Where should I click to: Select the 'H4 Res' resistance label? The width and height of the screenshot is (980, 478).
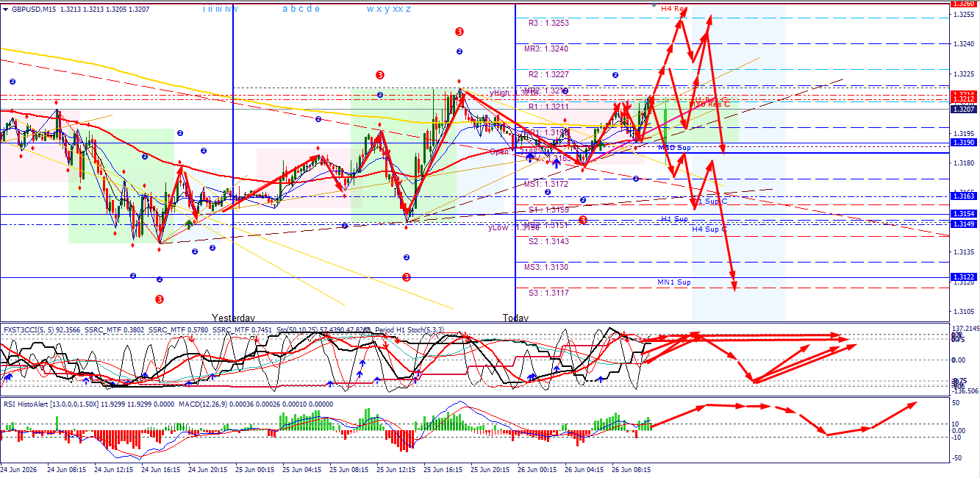click(673, 9)
